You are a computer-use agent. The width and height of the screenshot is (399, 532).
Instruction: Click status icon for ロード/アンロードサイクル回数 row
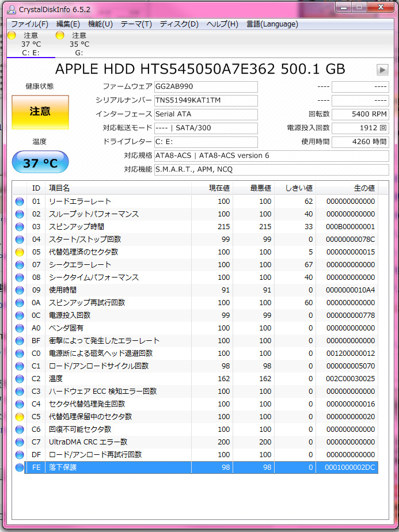20,366
